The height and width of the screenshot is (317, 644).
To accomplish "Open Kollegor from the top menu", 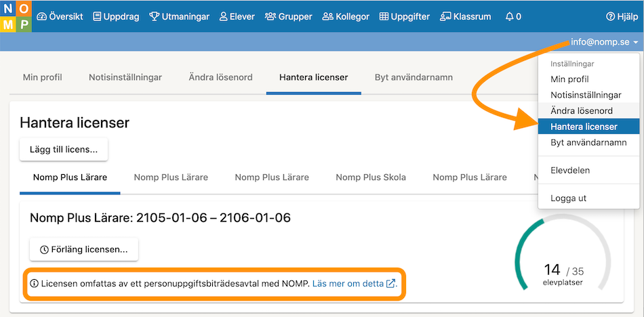I will tap(346, 16).
